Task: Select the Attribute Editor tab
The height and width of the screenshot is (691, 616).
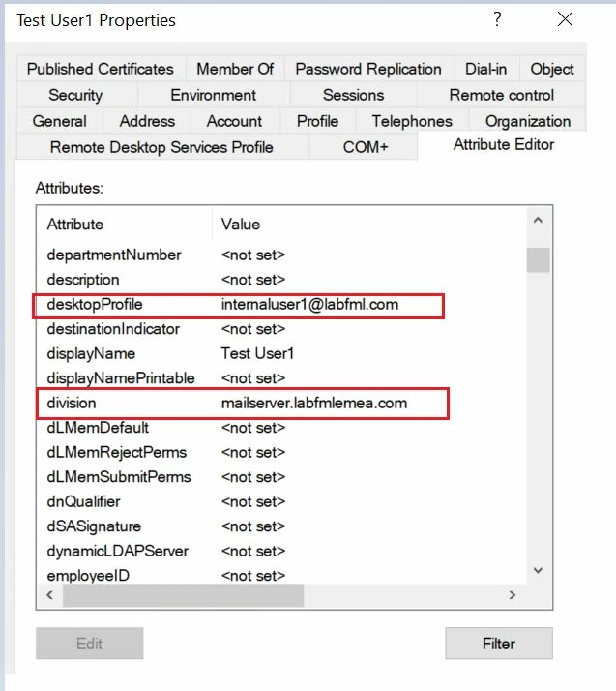Action: [x=504, y=145]
